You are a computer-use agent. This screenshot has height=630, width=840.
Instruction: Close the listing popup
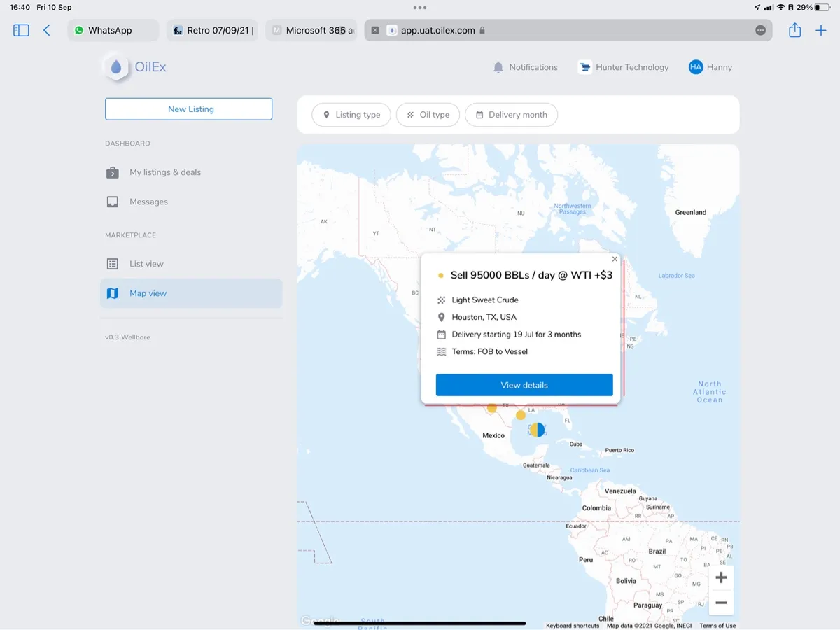(615, 259)
